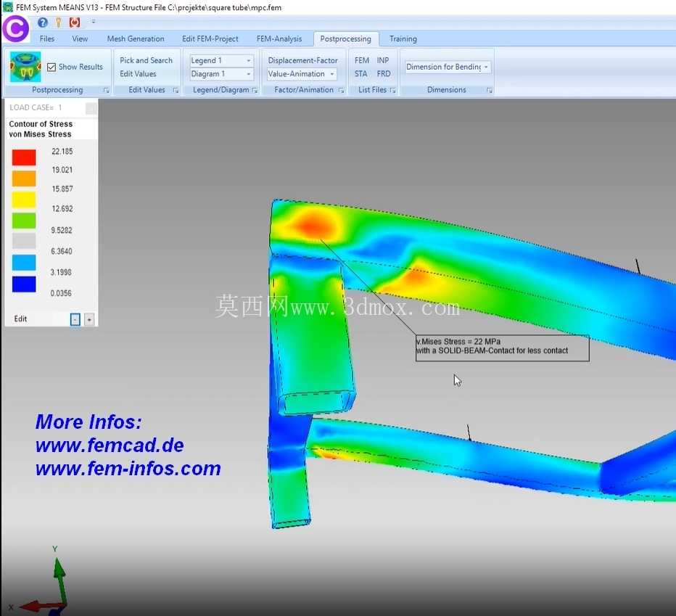Open the Value-Animation dropdown
The height and width of the screenshot is (616, 676).
tap(301, 74)
